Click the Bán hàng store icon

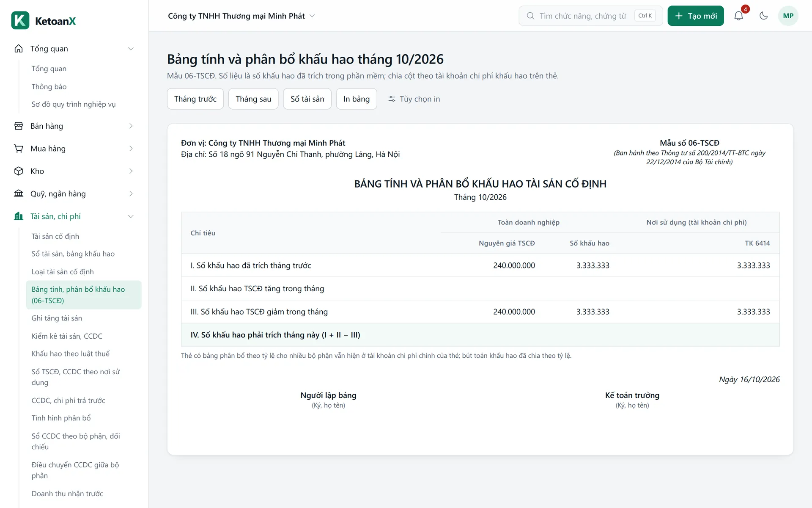click(x=19, y=126)
